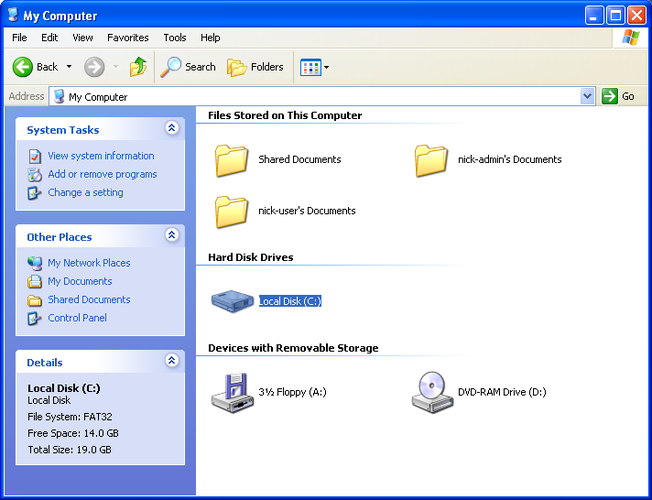Click Change a setting link

point(86,193)
